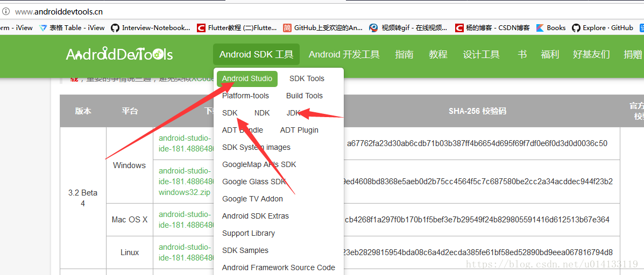
Task: Click the site info icon in address bar
Action: point(6,11)
